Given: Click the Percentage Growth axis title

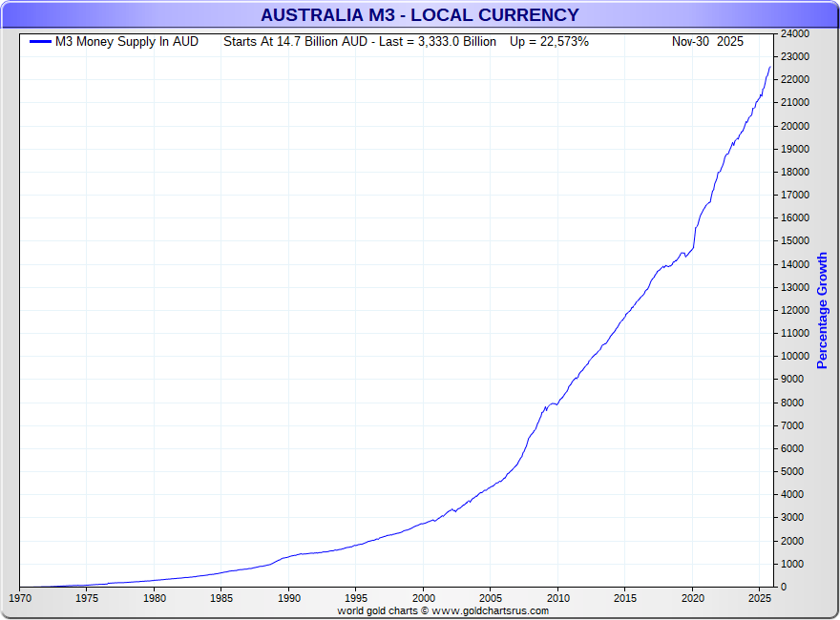Looking at the screenshot, I should 822,311.
